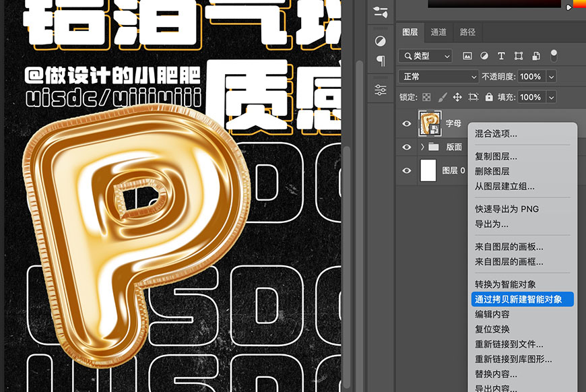Viewport: 586px width, 392px height.
Task: Select the 字母 layer thumbnail
Action: tap(430, 123)
